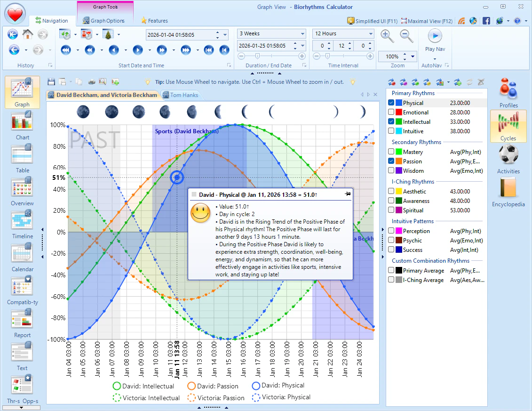532x411 pixels.
Task: Expand the History group dialog launcher
Action: [x=50, y=65]
